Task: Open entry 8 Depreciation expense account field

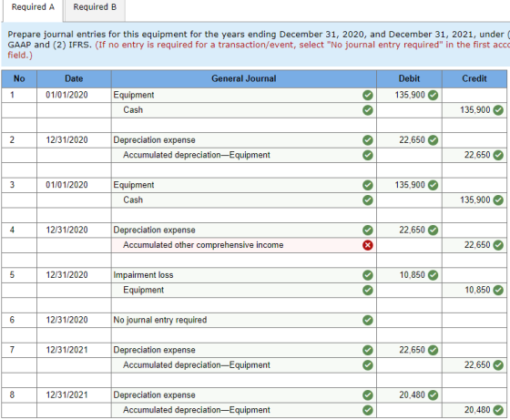Action: click(x=244, y=395)
